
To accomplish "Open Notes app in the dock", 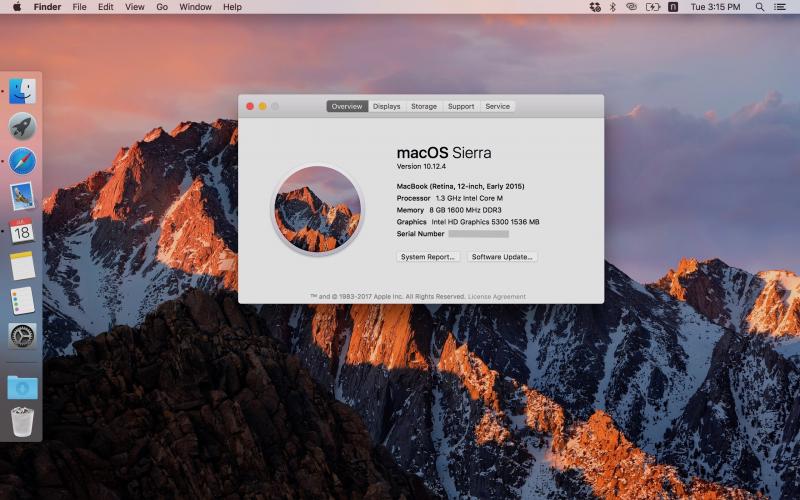I will tap(22, 265).
